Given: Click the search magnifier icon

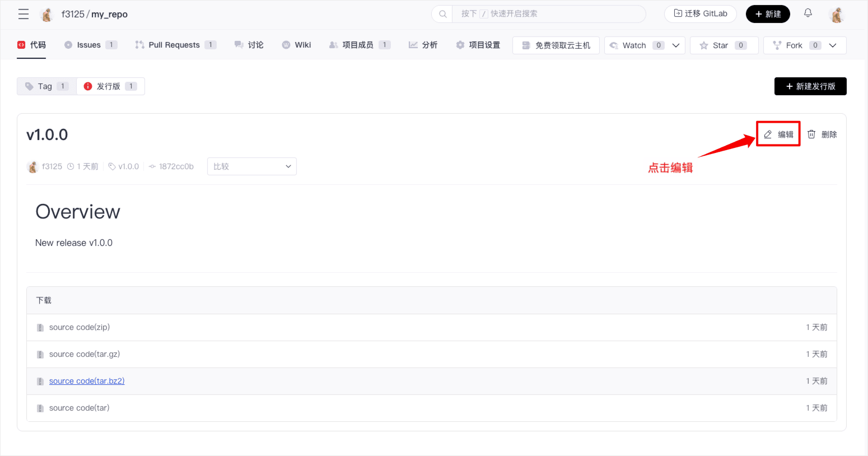Looking at the screenshot, I should [442, 14].
